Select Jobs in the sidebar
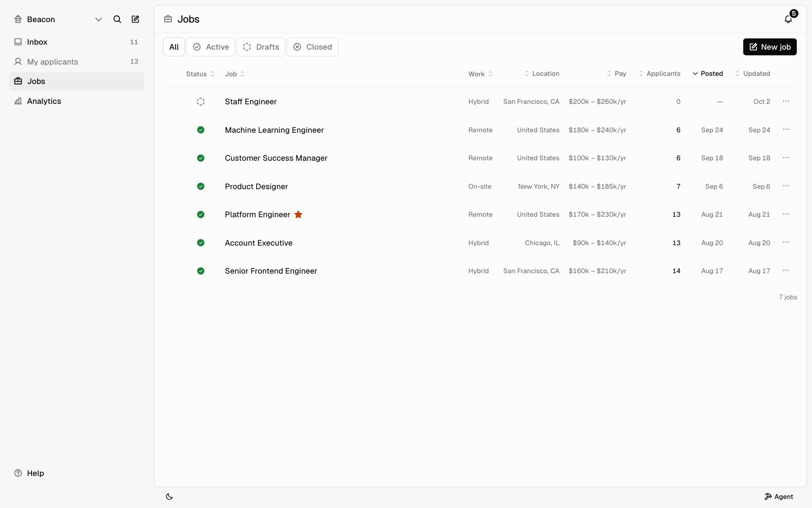The image size is (812, 508). tap(77, 81)
